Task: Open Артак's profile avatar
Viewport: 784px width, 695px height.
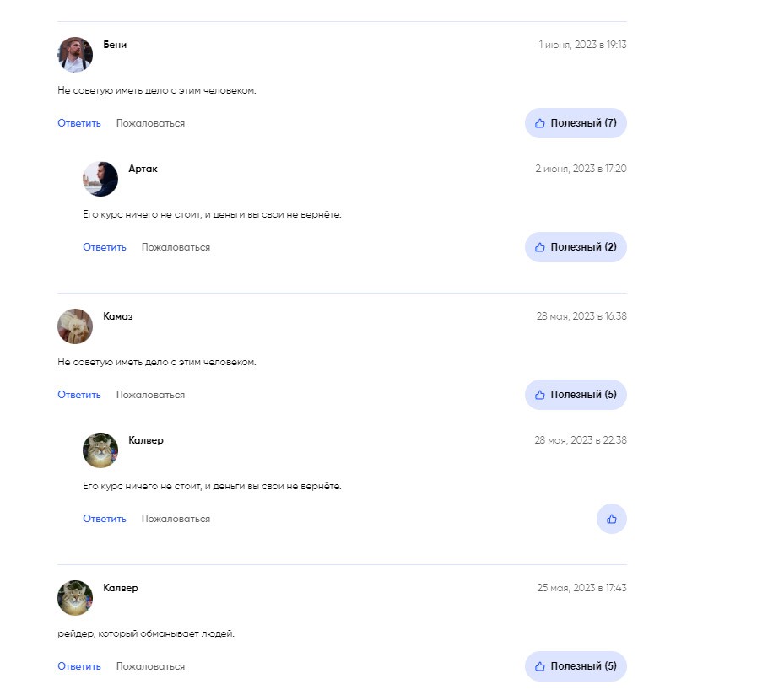Action: coord(100,179)
